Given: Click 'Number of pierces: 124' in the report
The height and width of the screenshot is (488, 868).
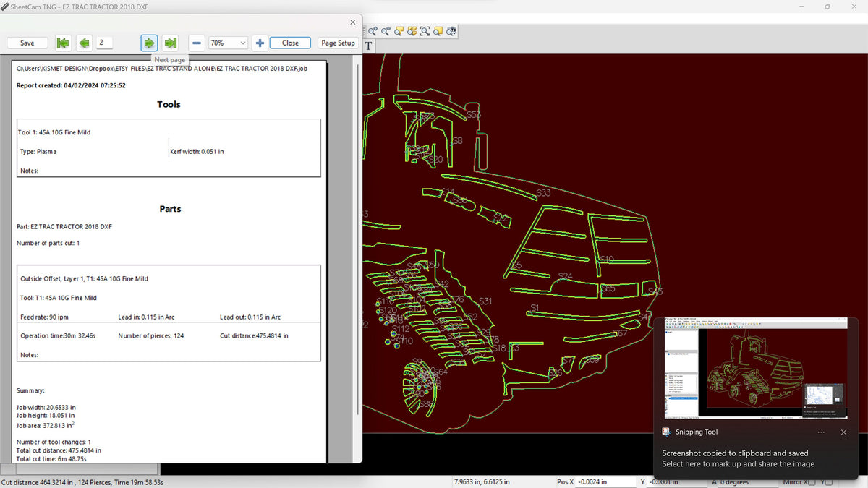Looking at the screenshot, I should pyautogui.click(x=150, y=335).
